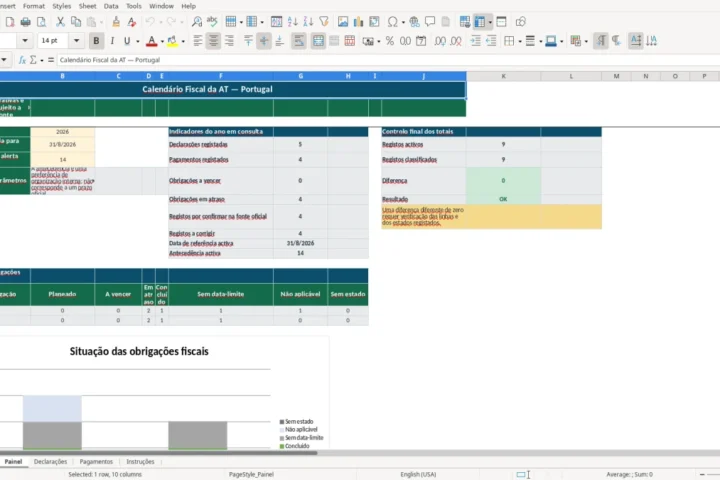Viewport: 720px width, 480px height.
Task: Activate the Clone Formatting paintbrush
Action: pos(116,22)
